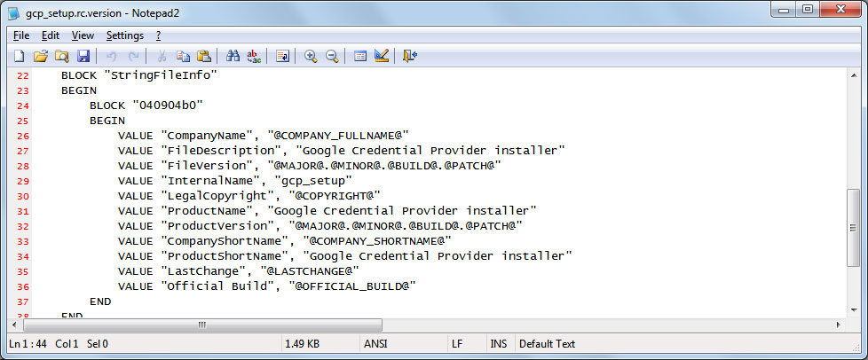Click "@COMPANY_FULLNAME@" on line 26
The width and height of the screenshot is (868, 360).
(337, 136)
